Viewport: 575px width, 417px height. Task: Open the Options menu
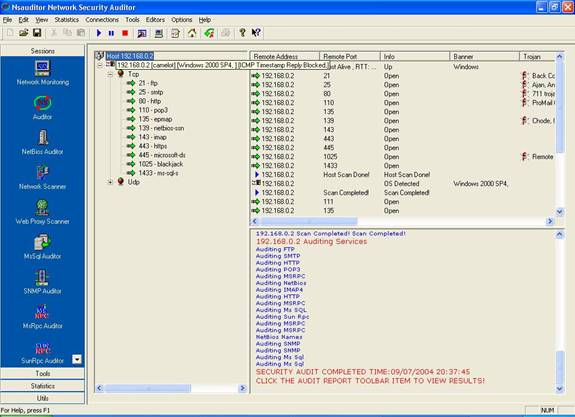[x=182, y=20]
